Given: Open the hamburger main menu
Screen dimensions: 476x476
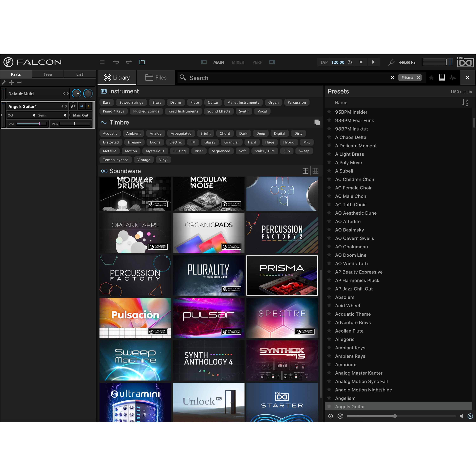Looking at the screenshot, I should pyautogui.click(x=102, y=62).
